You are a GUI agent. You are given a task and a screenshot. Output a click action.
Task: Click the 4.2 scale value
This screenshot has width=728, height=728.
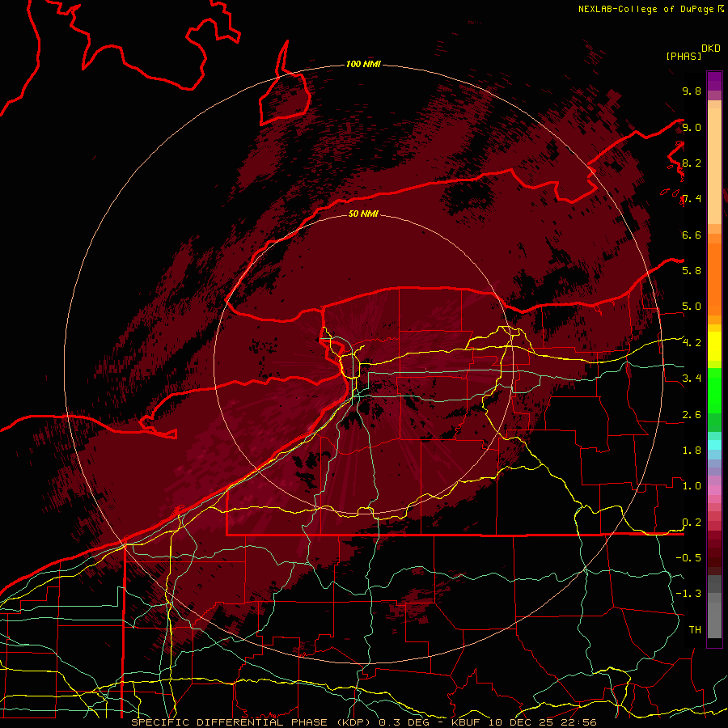click(692, 343)
